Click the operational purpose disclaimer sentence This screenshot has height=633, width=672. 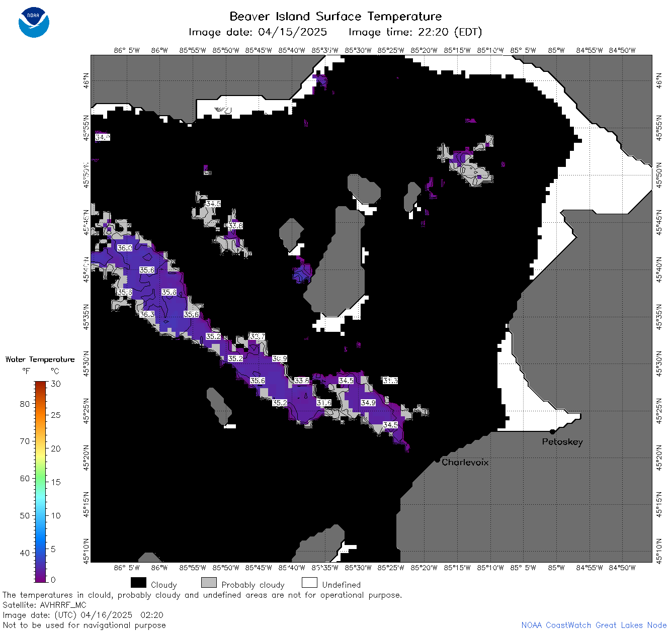[202, 595]
